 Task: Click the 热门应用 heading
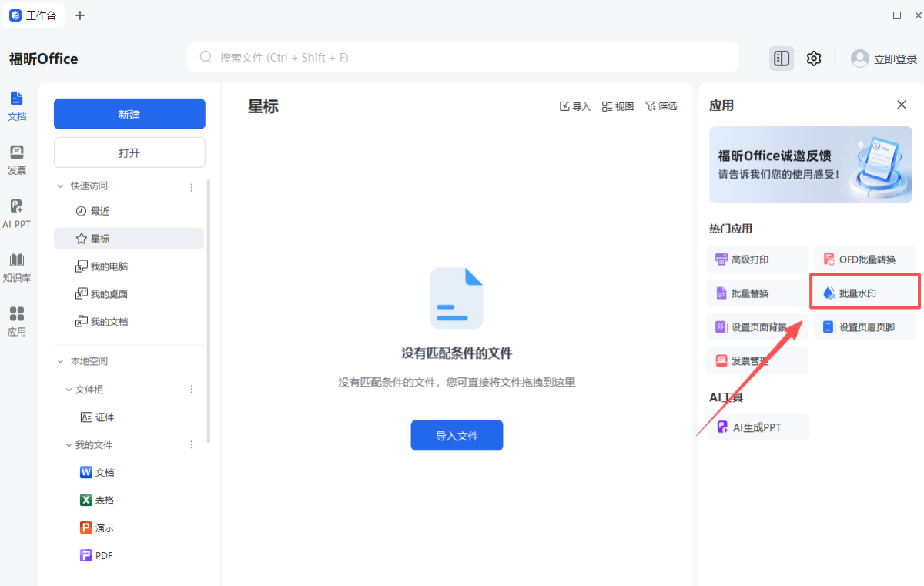(731, 229)
